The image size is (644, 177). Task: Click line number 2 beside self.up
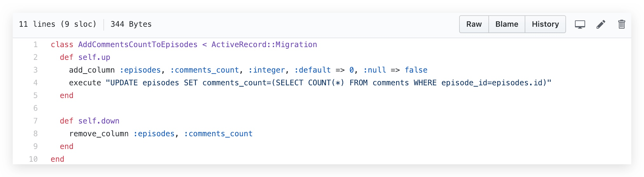click(x=35, y=57)
